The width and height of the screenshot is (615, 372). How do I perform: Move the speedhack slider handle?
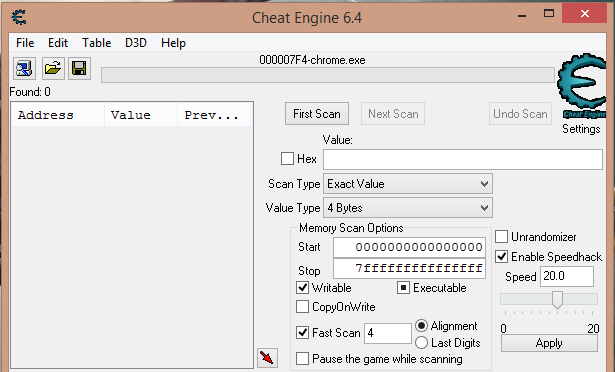(557, 300)
